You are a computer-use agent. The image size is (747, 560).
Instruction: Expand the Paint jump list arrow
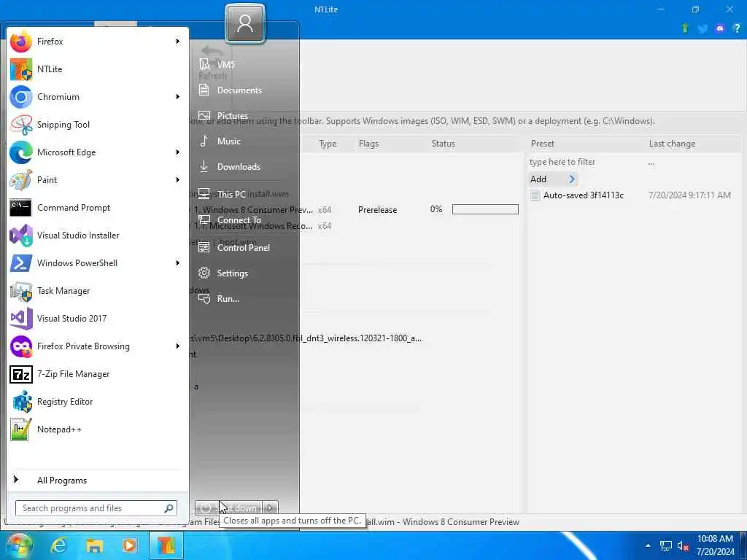(178, 180)
